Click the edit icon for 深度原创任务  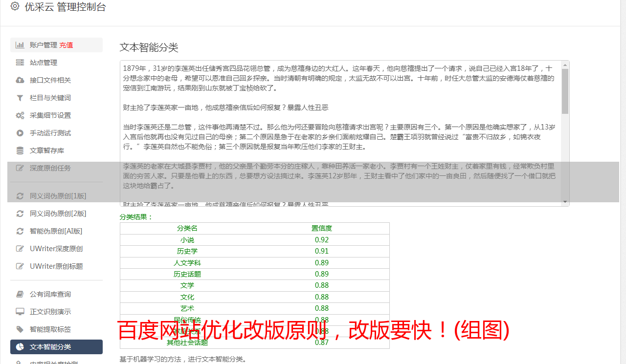[x=20, y=168]
